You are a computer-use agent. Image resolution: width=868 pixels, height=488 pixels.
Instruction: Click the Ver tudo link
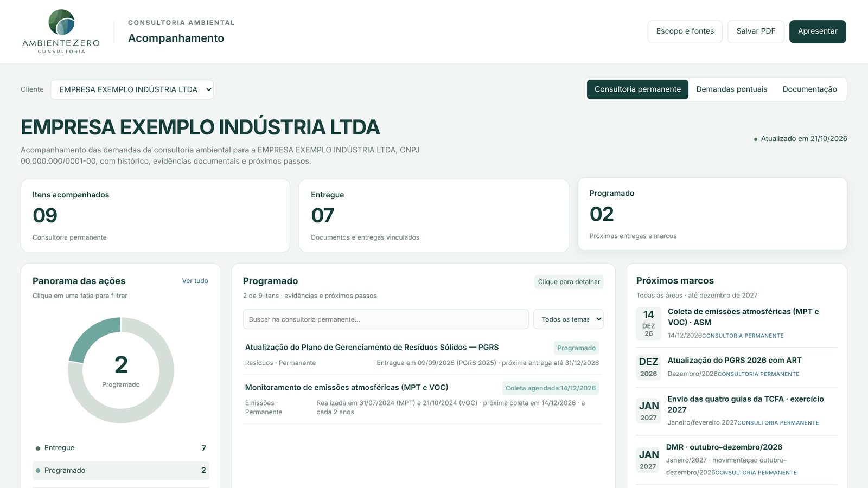[x=195, y=281]
